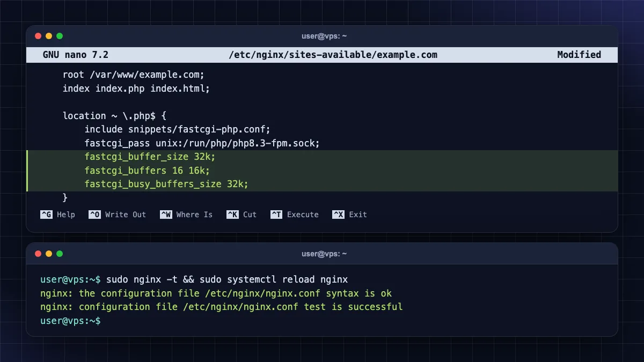This screenshot has width=644, height=362.
Task: Click the nano window title 'user@vps: ~'
Action: point(324,36)
